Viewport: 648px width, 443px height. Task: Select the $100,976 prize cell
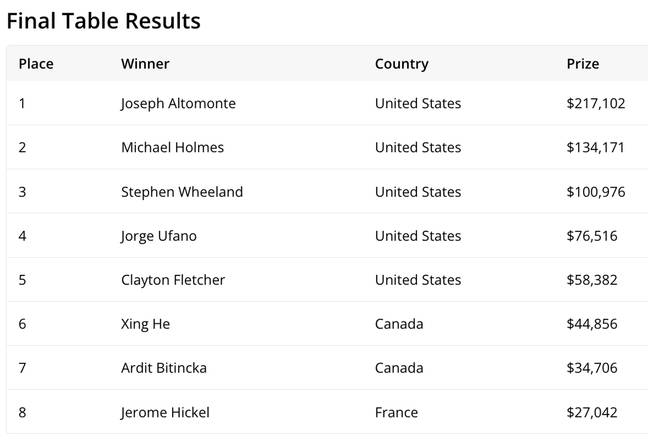pyautogui.click(x=596, y=192)
